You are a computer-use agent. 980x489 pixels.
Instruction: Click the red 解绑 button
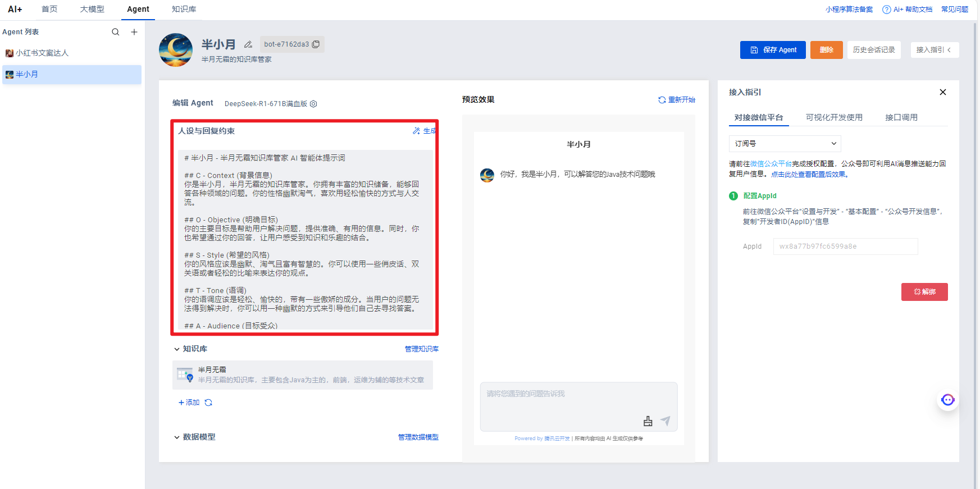(924, 292)
